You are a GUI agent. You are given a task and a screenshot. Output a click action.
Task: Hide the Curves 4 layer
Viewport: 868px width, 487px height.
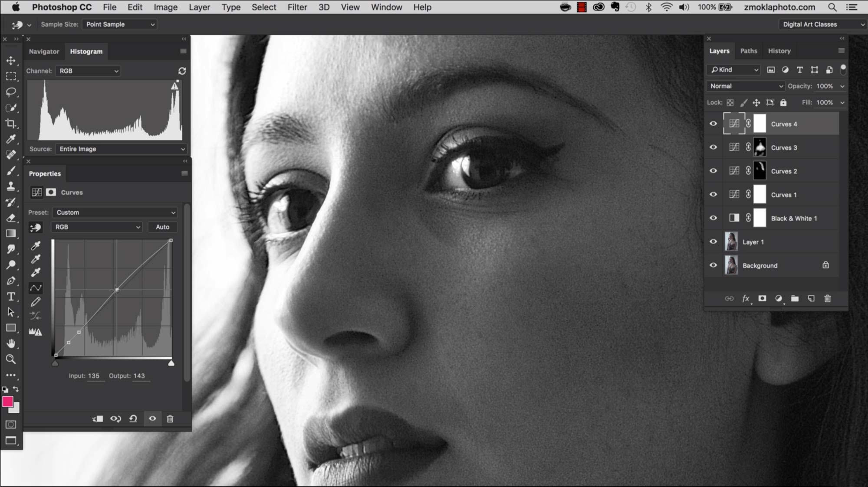713,124
